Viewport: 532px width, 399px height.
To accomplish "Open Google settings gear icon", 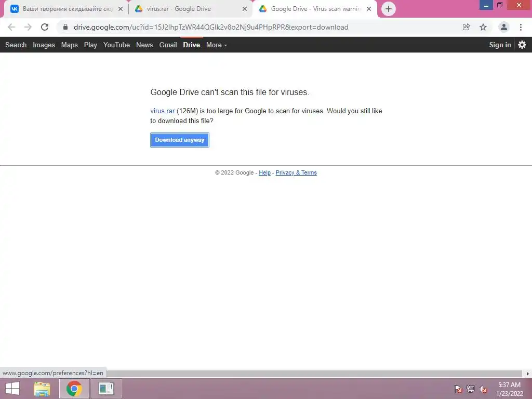I will tap(522, 45).
